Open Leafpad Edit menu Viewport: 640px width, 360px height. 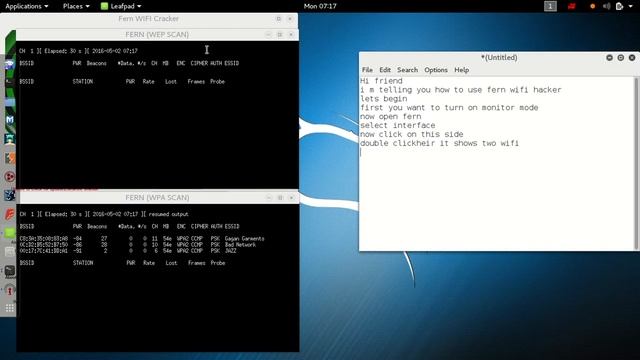(385, 70)
